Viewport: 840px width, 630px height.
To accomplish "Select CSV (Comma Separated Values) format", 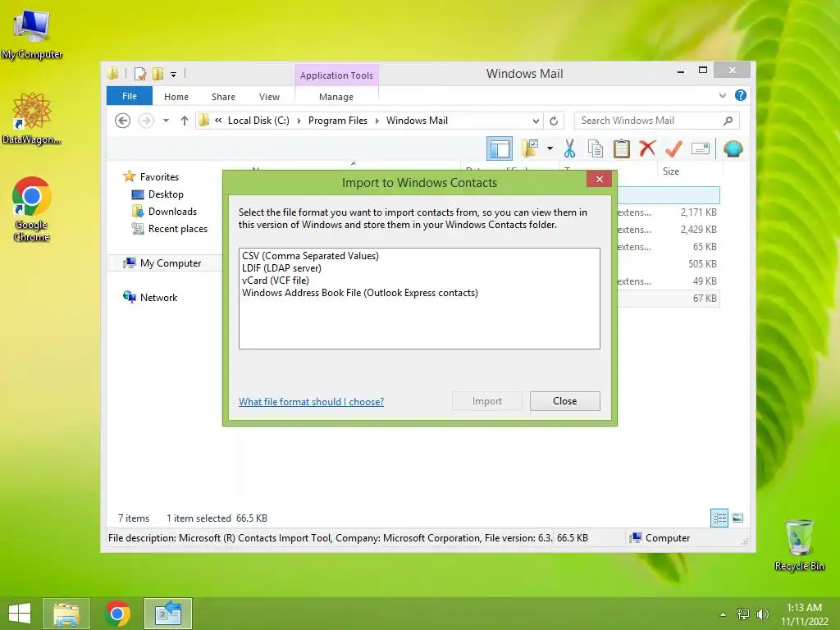I will pyautogui.click(x=310, y=256).
